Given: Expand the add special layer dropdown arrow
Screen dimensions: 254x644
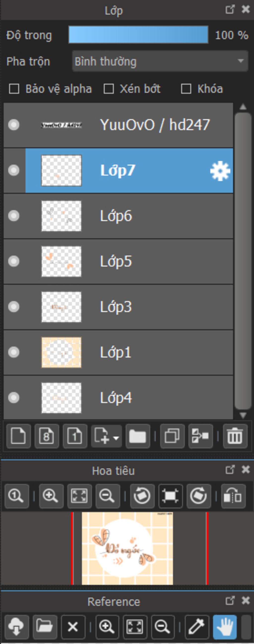Looking at the screenshot, I should click(x=116, y=438).
